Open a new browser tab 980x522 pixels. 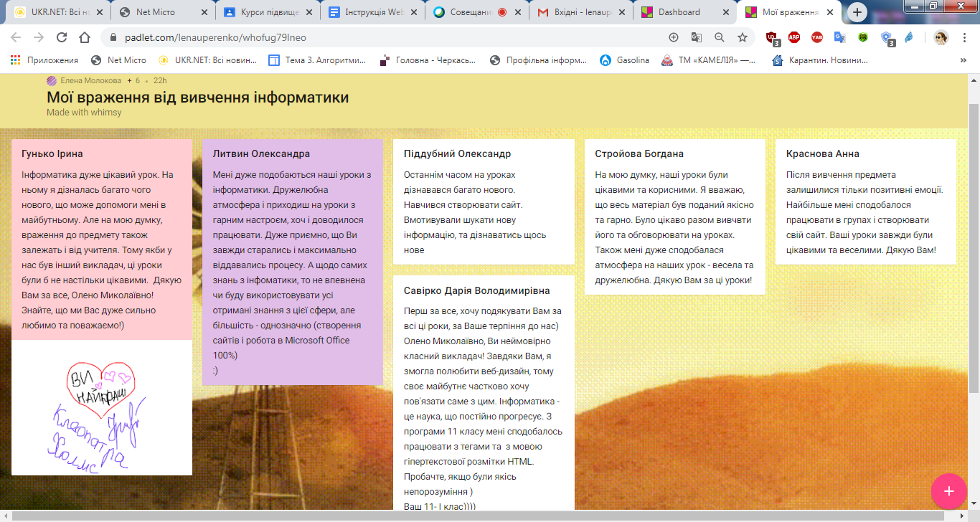857,12
